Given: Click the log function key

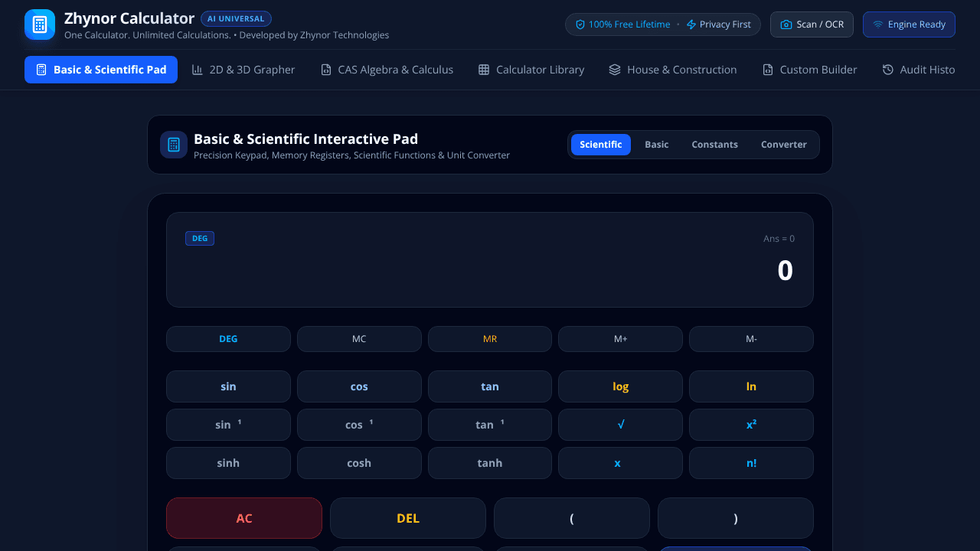Looking at the screenshot, I should pos(620,386).
